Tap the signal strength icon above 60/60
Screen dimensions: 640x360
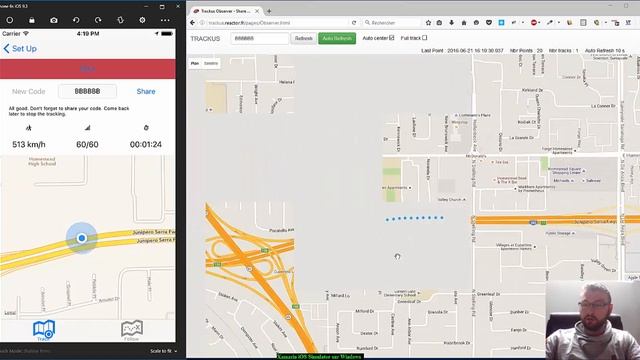pyautogui.click(x=87, y=128)
